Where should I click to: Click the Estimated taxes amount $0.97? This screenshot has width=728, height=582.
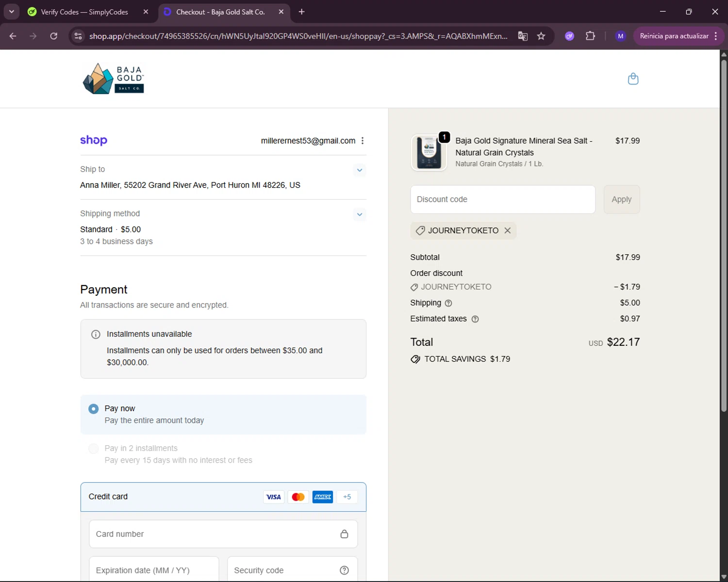[x=630, y=319]
